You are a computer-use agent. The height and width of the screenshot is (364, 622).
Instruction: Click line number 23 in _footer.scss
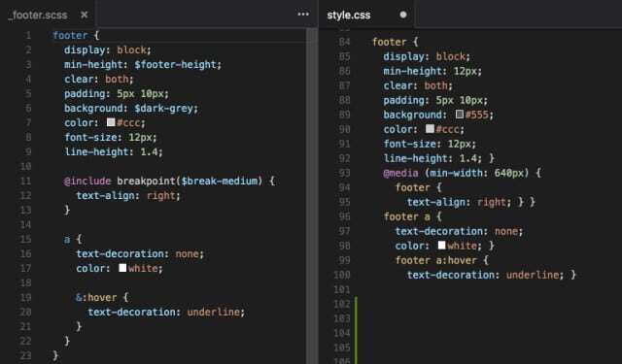26,355
